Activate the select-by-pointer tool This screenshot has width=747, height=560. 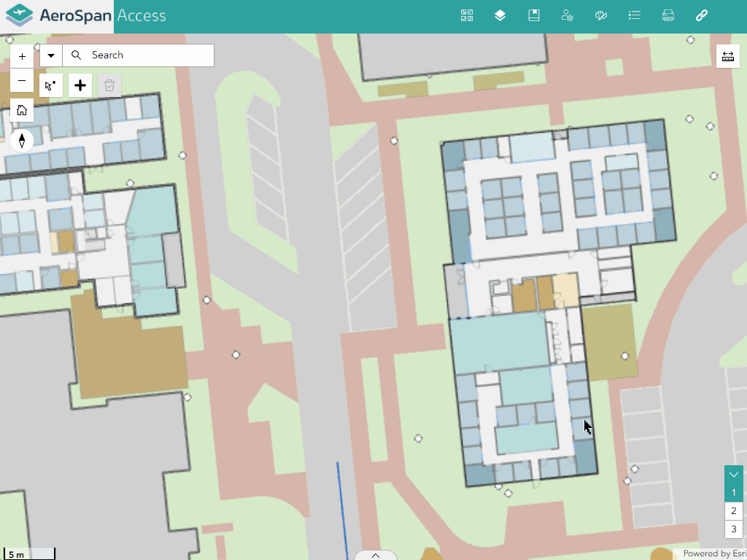(x=51, y=86)
